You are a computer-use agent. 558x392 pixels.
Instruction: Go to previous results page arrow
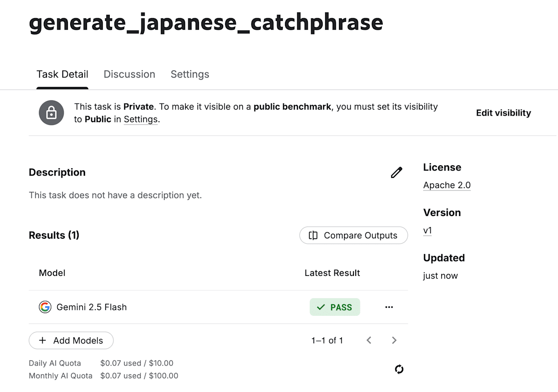point(369,340)
